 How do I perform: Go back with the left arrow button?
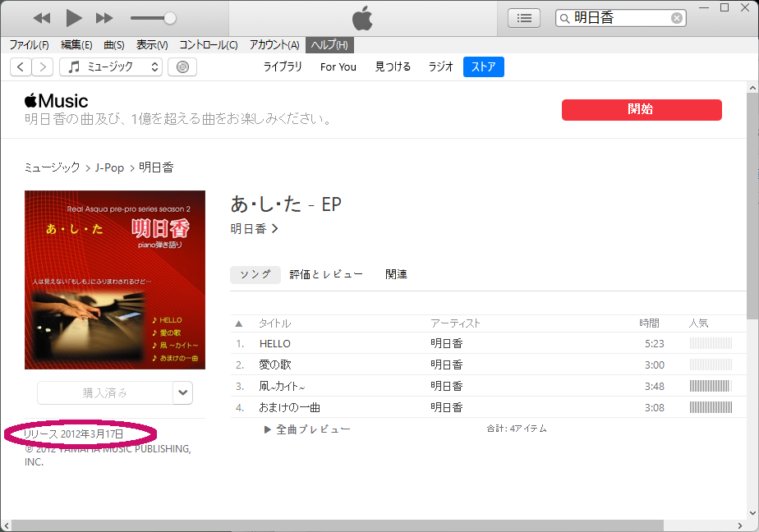(x=21, y=66)
